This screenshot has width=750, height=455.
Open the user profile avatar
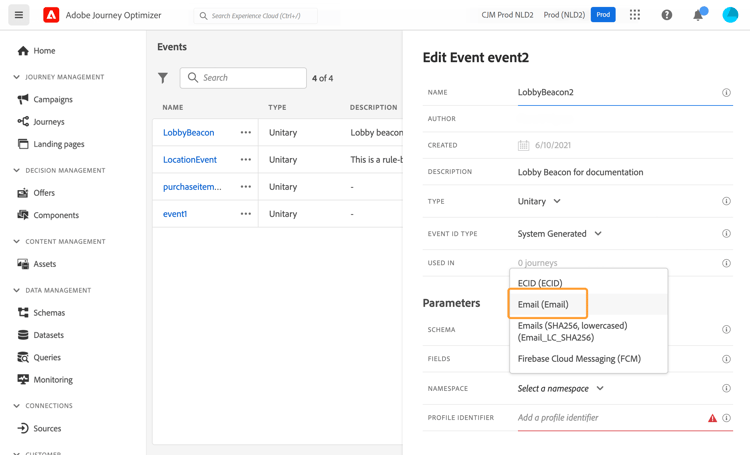[730, 15]
